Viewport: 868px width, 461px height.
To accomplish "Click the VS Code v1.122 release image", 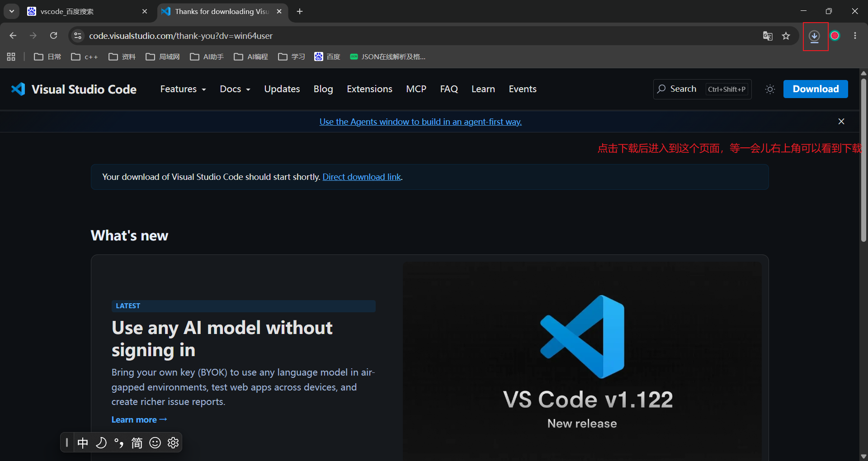I will 582,361.
